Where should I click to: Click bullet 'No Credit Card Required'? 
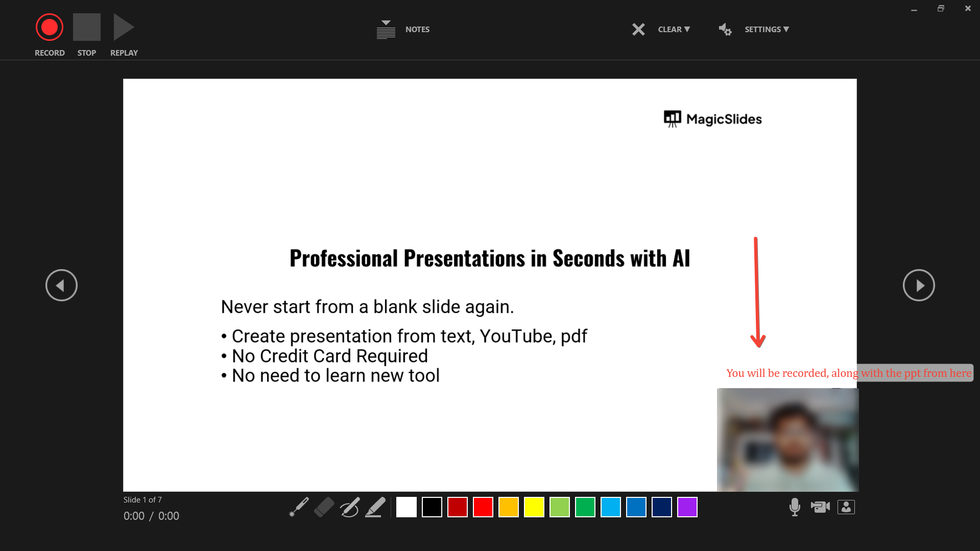click(324, 356)
